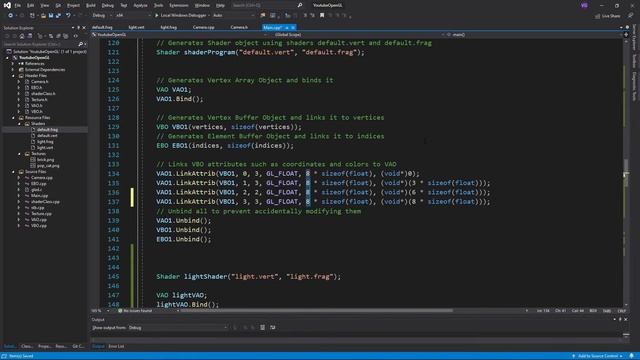
Task: Click the Clear All output icon
Action: point(262,327)
